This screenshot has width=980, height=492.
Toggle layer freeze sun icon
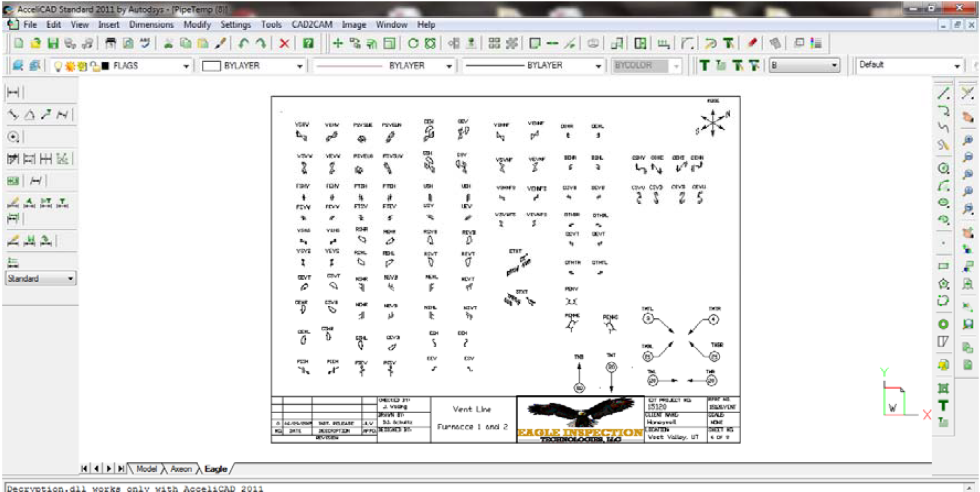(x=70, y=66)
